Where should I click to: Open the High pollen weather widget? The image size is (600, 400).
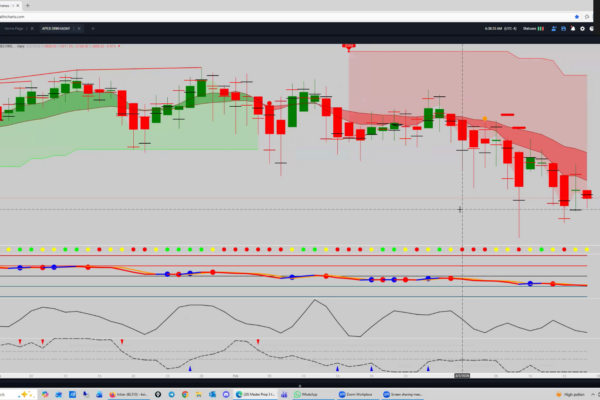point(572,394)
